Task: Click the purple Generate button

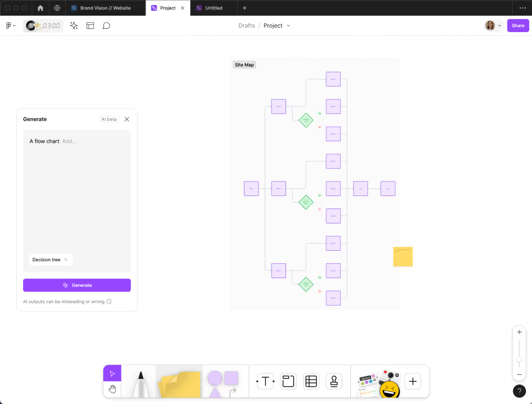Action: (77, 285)
